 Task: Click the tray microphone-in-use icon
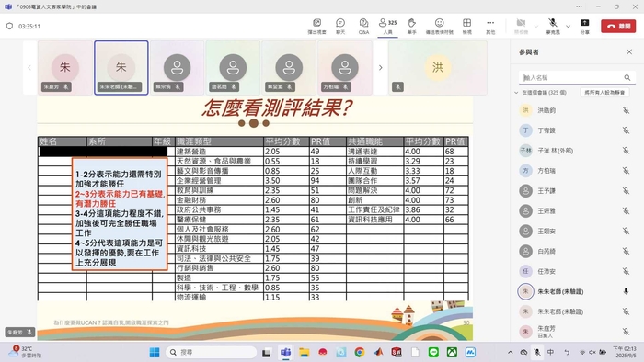point(536,352)
